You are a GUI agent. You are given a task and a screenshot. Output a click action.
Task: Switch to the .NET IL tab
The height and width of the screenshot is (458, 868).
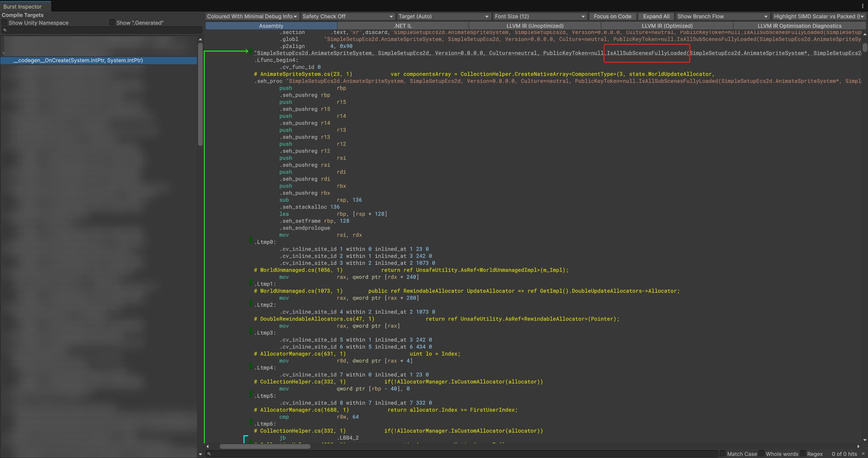tap(403, 26)
